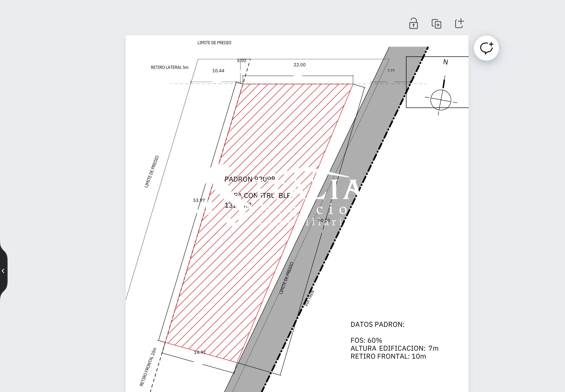Select the 60.90 dimension label
The width and height of the screenshot is (565, 392).
click(324, 220)
